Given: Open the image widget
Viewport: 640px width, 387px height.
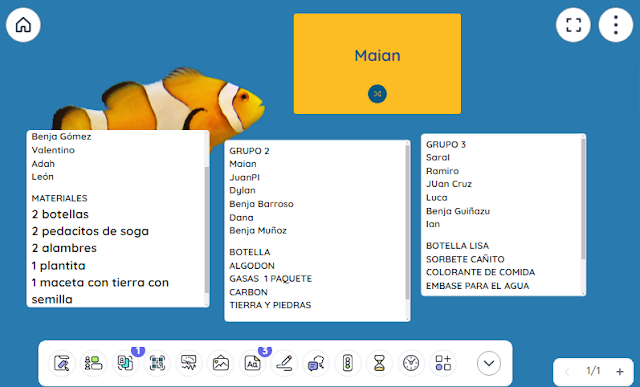Looking at the screenshot, I should pyautogui.click(x=221, y=363).
